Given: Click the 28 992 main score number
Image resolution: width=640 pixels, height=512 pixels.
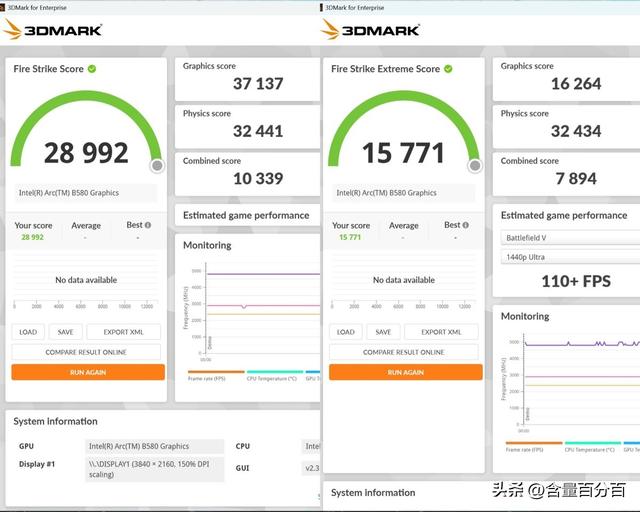Looking at the screenshot, I should 86,153.
